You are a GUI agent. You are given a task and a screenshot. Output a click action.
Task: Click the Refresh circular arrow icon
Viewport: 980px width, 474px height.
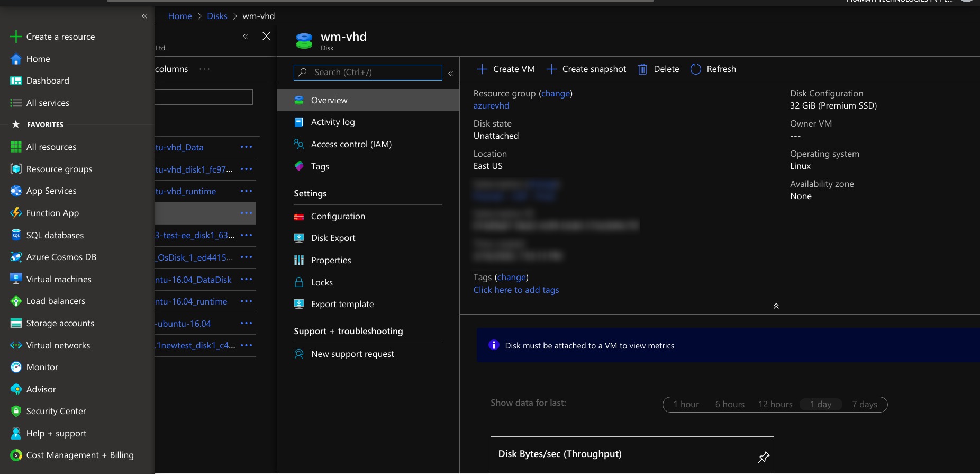click(695, 69)
